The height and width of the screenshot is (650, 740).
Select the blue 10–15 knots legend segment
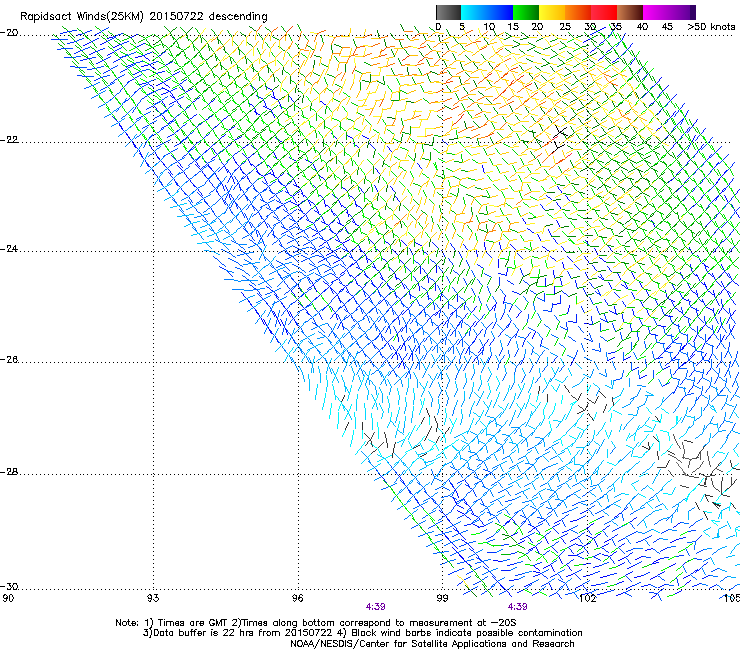click(500, 12)
